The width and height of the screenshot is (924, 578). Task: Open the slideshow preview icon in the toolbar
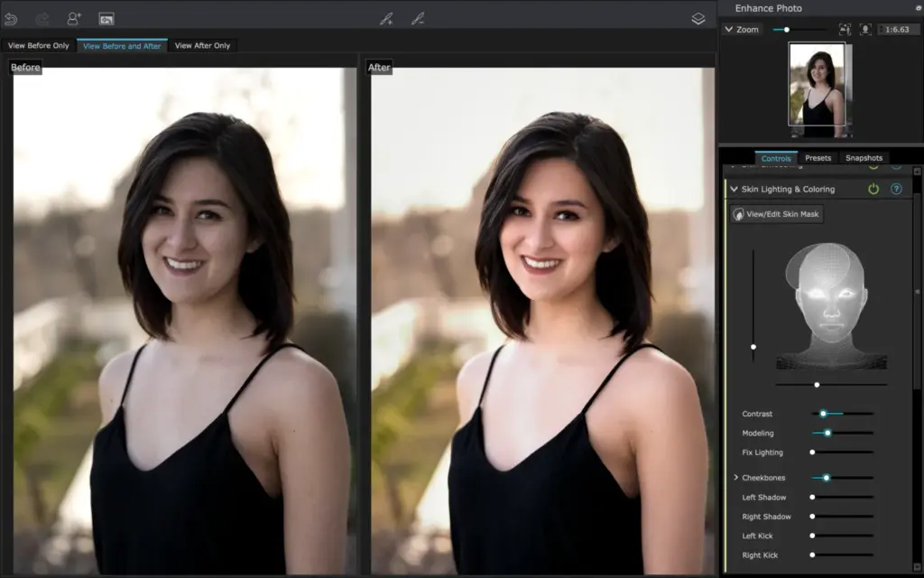pos(106,18)
